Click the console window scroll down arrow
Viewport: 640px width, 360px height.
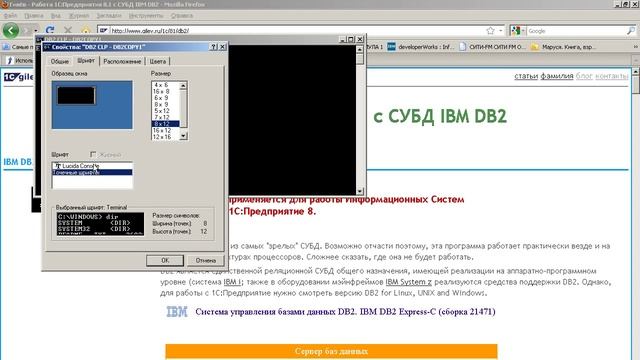pyautogui.click(x=360, y=191)
